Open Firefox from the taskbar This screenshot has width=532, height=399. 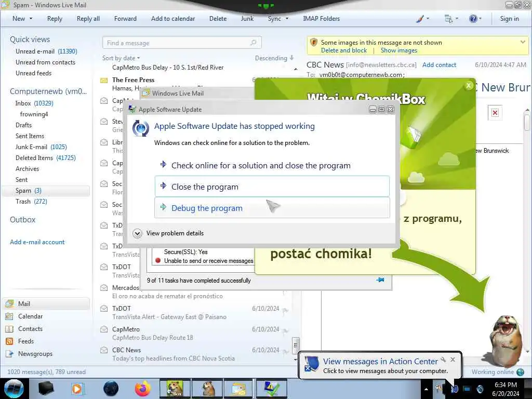click(x=143, y=389)
